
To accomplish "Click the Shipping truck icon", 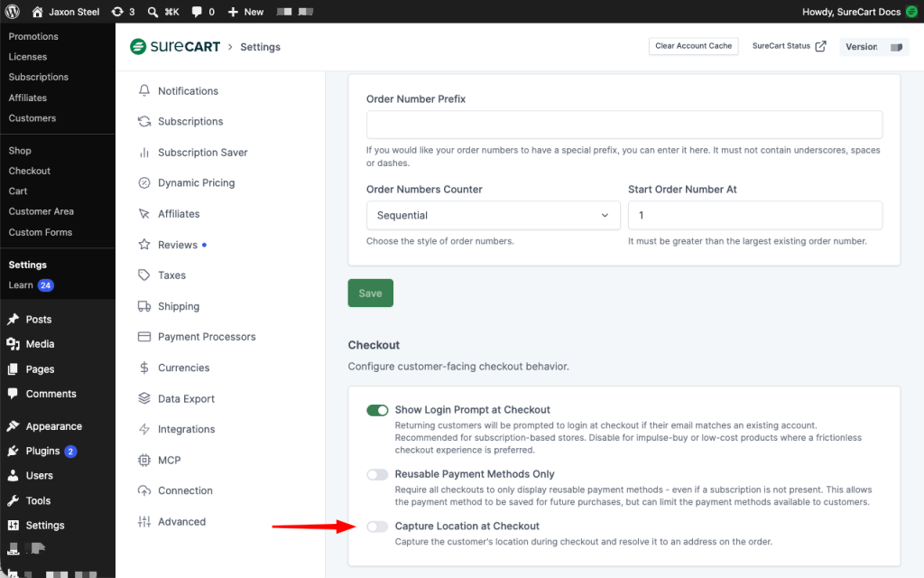I will click(144, 306).
